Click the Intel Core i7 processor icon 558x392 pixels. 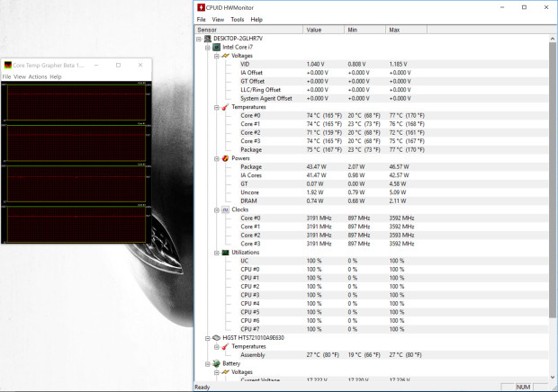(216, 47)
